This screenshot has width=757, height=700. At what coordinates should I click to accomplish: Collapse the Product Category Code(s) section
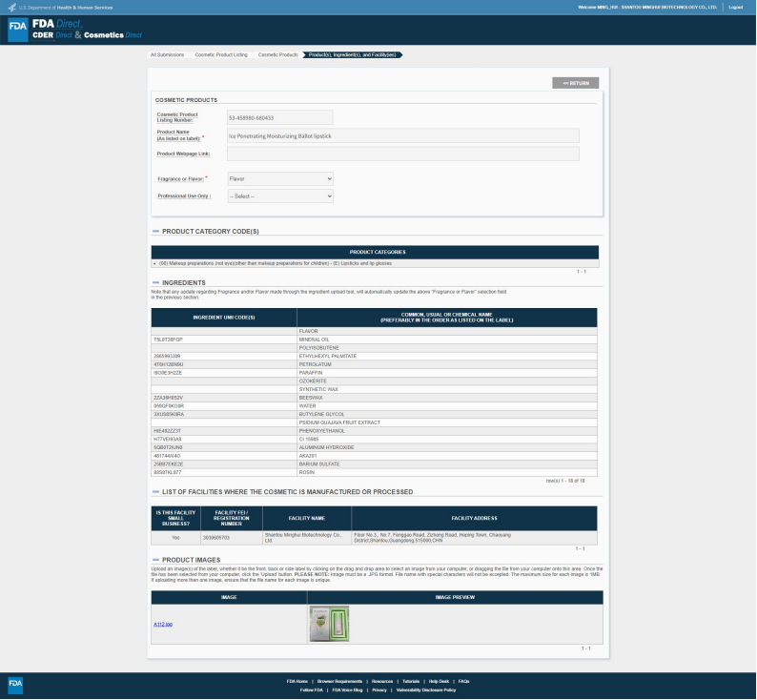click(155, 232)
